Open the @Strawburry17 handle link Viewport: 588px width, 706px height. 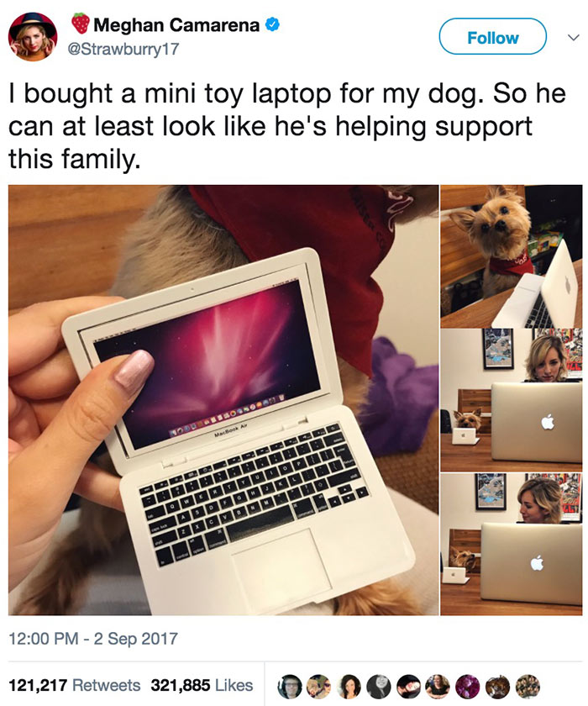point(123,49)
